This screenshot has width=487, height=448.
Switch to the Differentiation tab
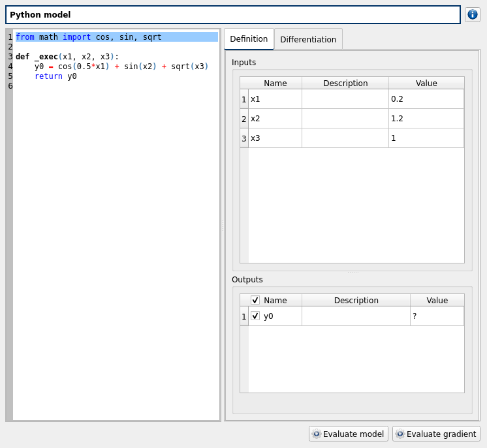click(x=308, y=40)
